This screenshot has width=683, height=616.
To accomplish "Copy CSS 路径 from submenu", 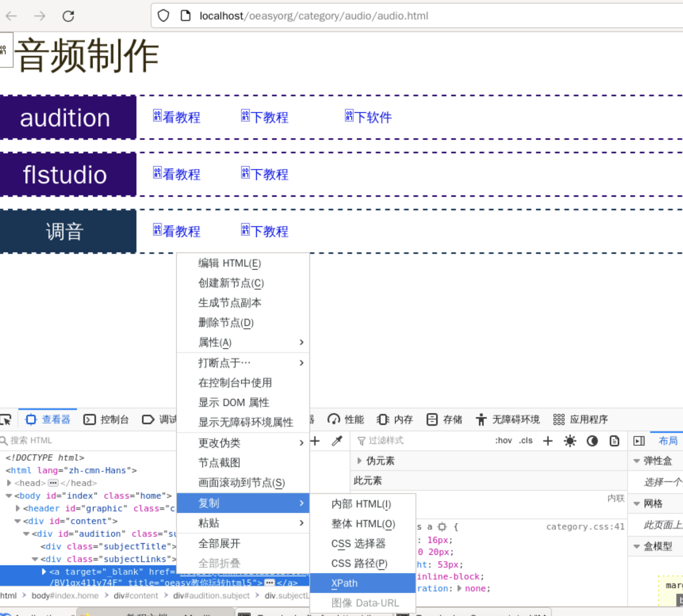I will point(363,564).
